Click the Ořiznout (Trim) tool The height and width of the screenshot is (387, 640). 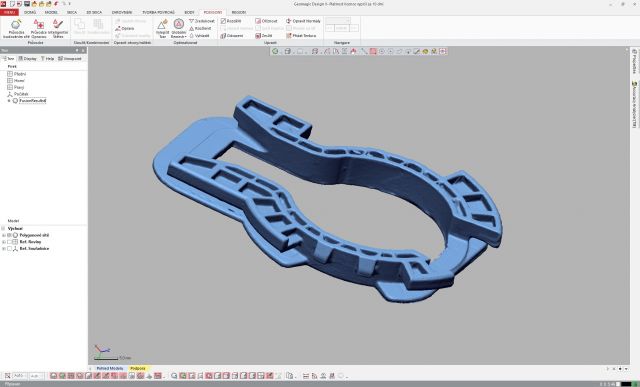266,21
